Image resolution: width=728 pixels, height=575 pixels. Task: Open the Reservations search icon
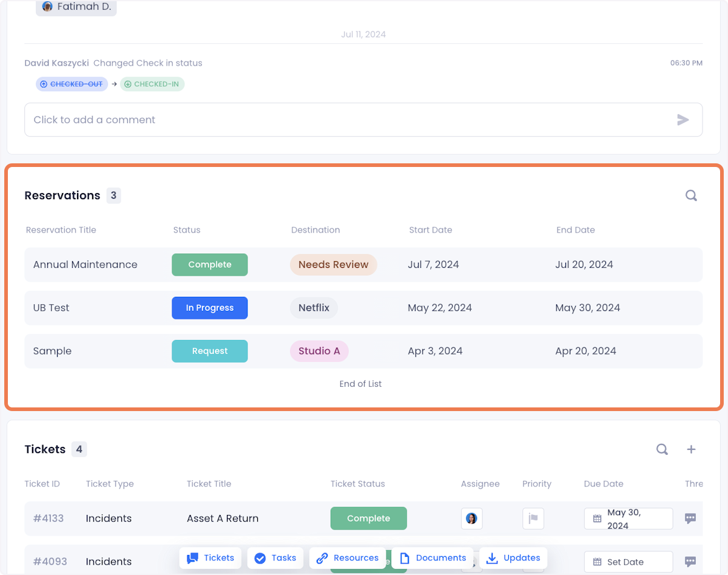pos(691,196)
